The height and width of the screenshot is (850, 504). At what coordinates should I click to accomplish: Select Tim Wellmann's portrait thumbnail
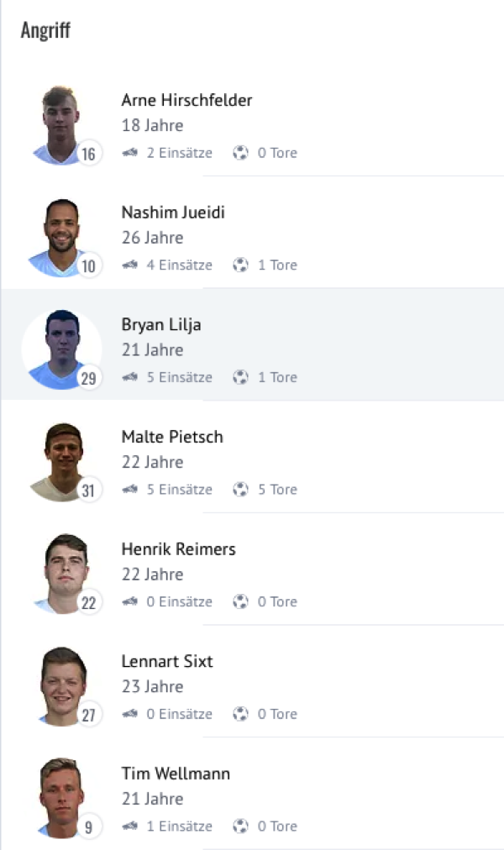tap(60, 797)
